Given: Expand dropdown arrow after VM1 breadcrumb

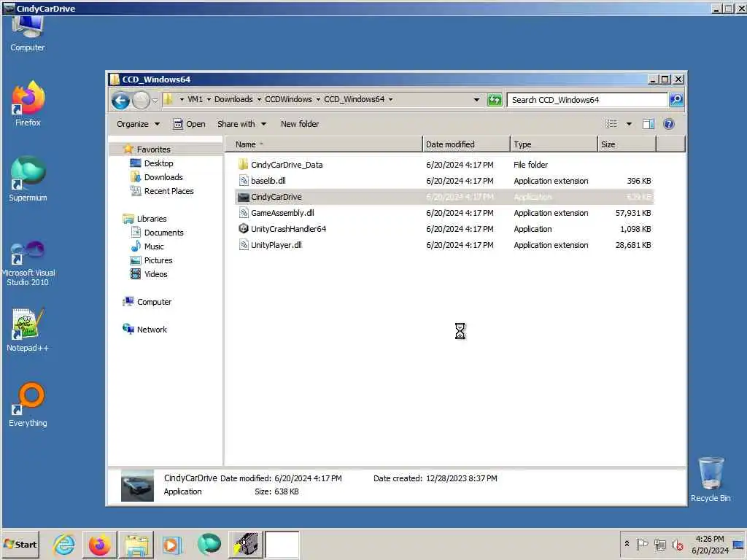Looking at the screenshot, I should pos(209,99).
